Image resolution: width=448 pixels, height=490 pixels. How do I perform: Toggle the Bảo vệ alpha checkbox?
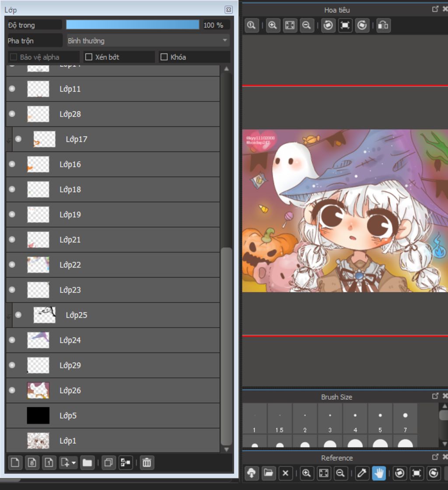point(14,57)
